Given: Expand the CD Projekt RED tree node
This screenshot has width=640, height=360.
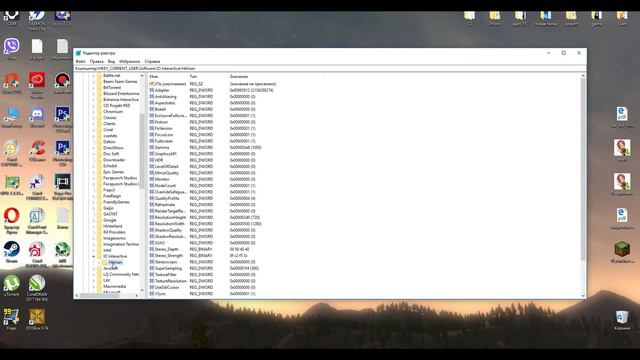Looking at the screenshot, I should pos(93,106).
